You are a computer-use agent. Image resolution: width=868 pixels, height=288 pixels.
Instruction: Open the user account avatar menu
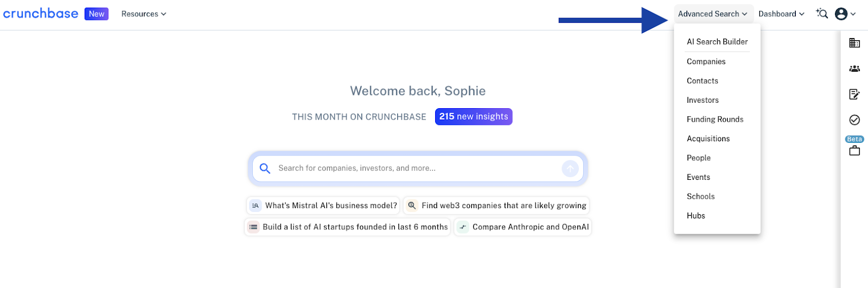[845, 14]
